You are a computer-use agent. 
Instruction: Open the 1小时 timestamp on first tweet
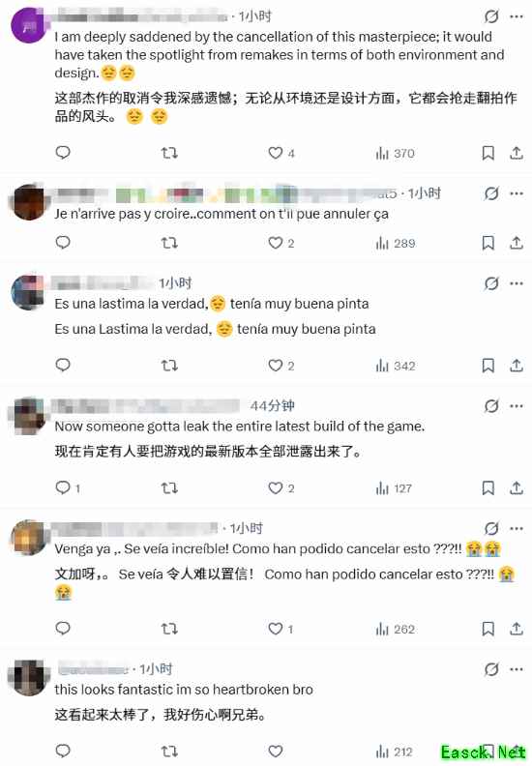point(255,16)
